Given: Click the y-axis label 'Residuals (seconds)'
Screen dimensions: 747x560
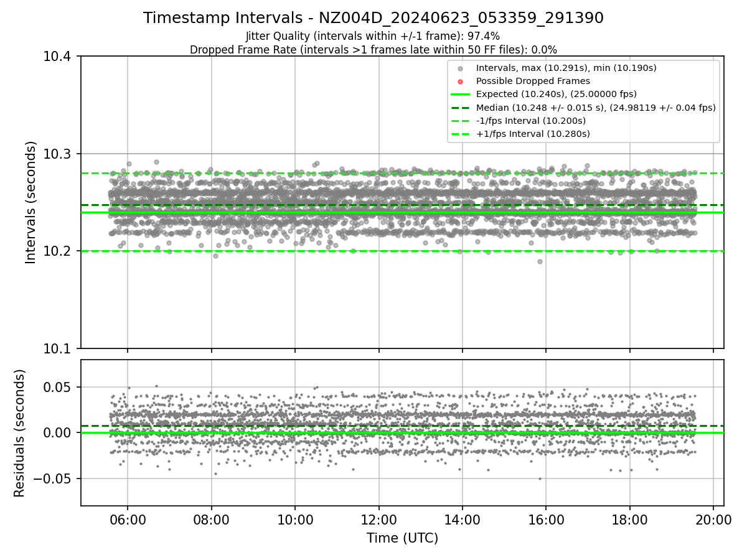Looking at the screenshot, I should tap(20, 433).
